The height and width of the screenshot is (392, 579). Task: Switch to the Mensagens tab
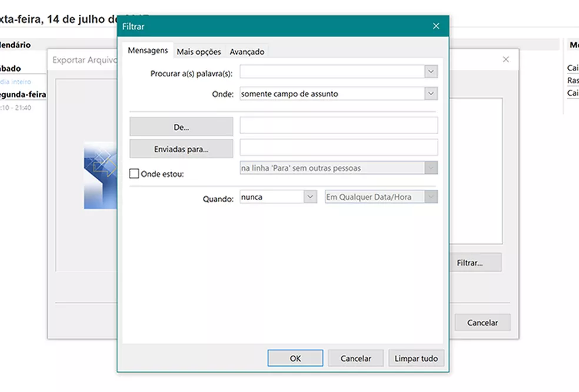[148, 51]
